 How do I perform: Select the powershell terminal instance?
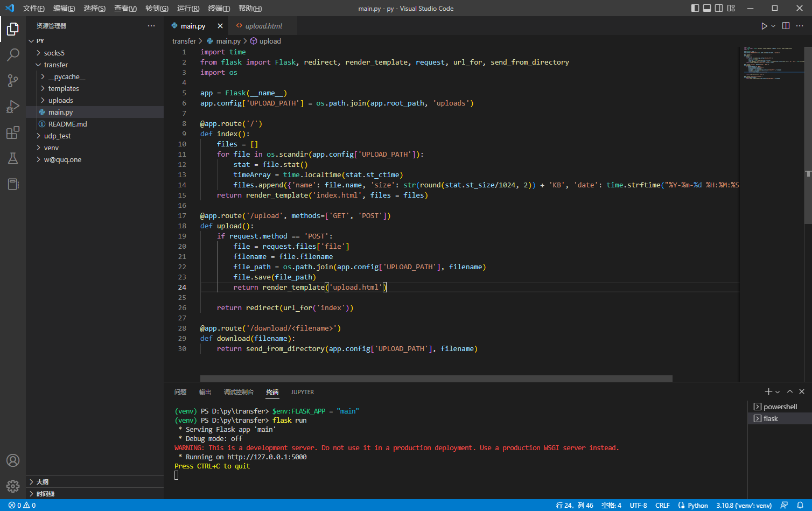coord(780,407)
